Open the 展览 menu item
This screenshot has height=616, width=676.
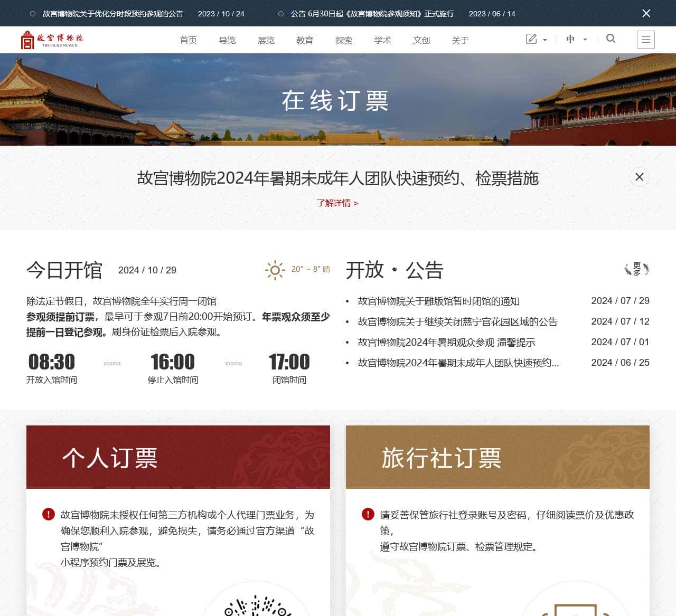coord(266,40)
